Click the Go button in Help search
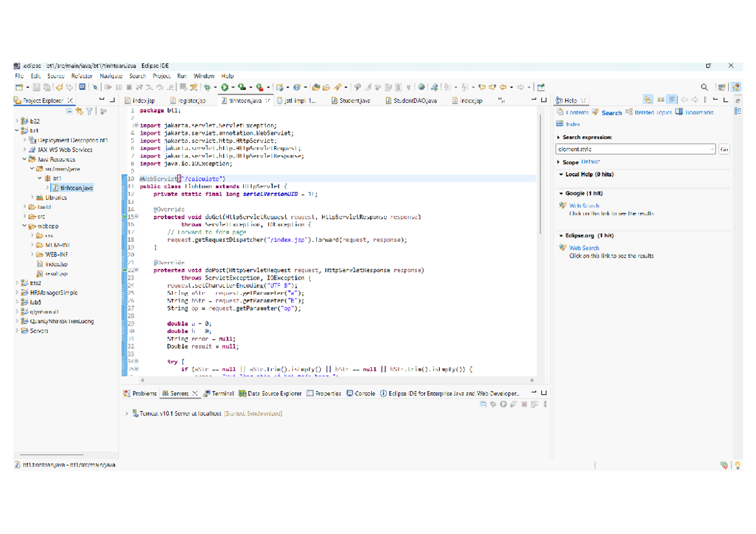This screenshot has width=756, height=534. pyautogui.click(x=724, y=149)
